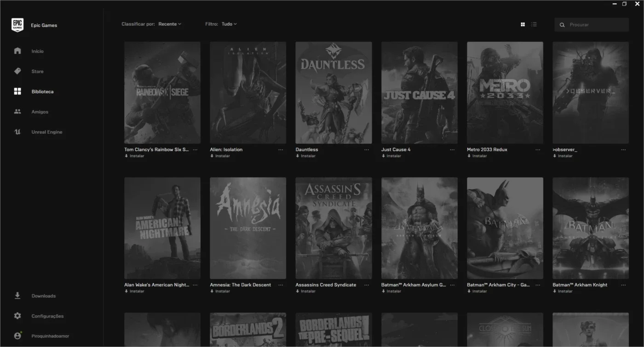This screenshot has width=644, height=347.
Task: Open options menu for >observer_
Action: [623, 150]
